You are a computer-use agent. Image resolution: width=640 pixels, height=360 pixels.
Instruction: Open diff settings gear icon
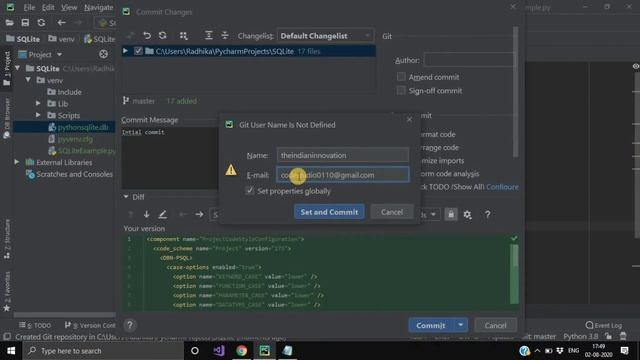point(467,214)
